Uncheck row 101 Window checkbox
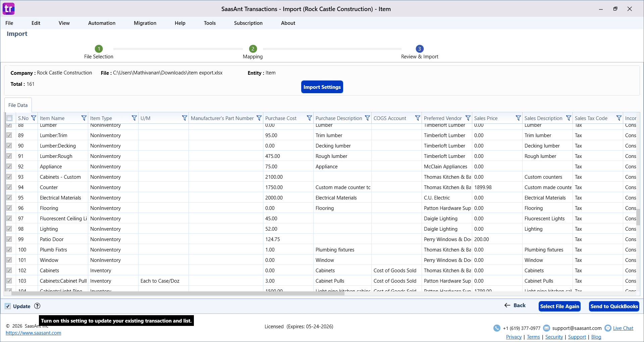 click(9, 260)
